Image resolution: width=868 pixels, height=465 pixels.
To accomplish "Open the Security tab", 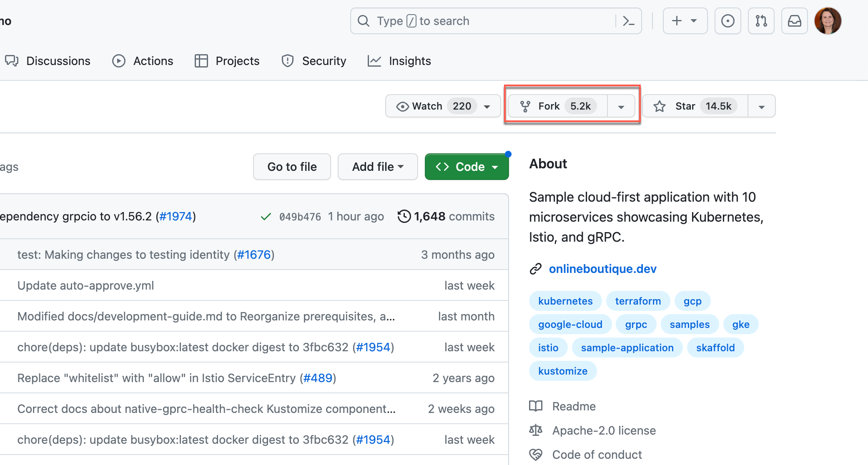I will click(314, 61).
